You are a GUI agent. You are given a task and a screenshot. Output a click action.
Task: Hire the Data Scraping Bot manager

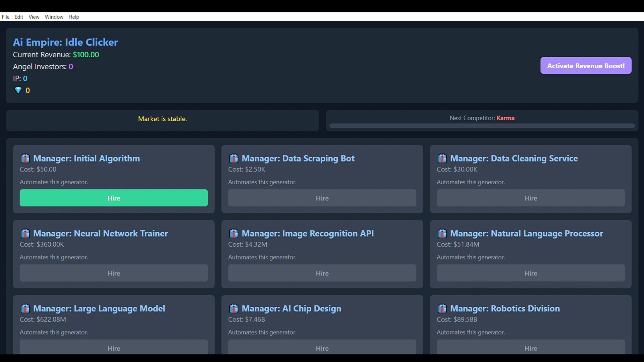click(x=322, y=198)
